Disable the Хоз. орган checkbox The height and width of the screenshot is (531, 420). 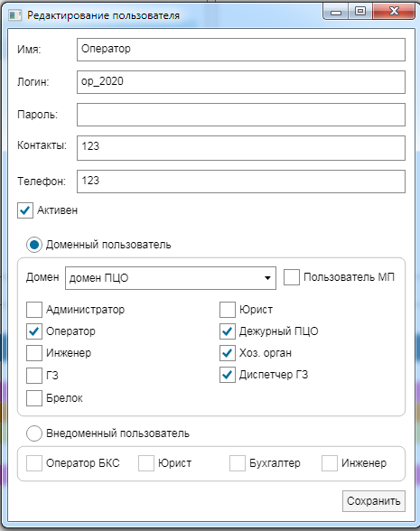coord(228,353)
